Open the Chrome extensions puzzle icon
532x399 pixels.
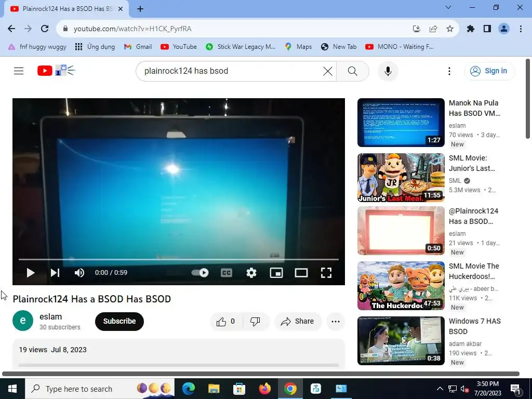coord(471,29)
